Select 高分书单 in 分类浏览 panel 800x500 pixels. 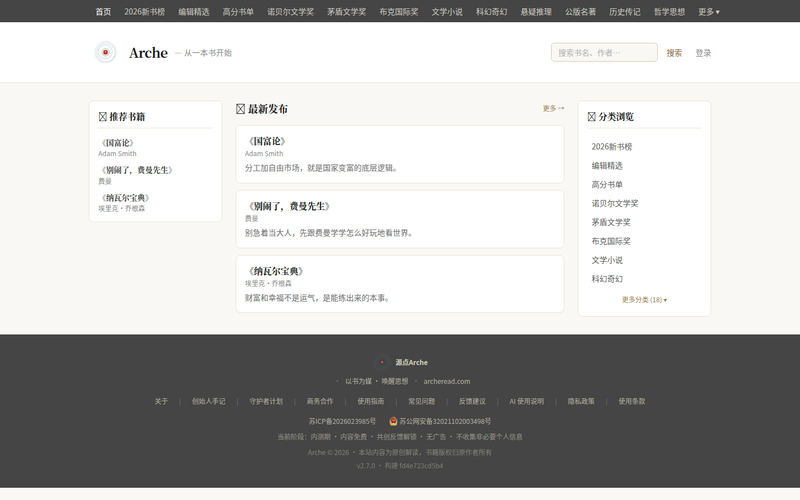tap(607, 184)
